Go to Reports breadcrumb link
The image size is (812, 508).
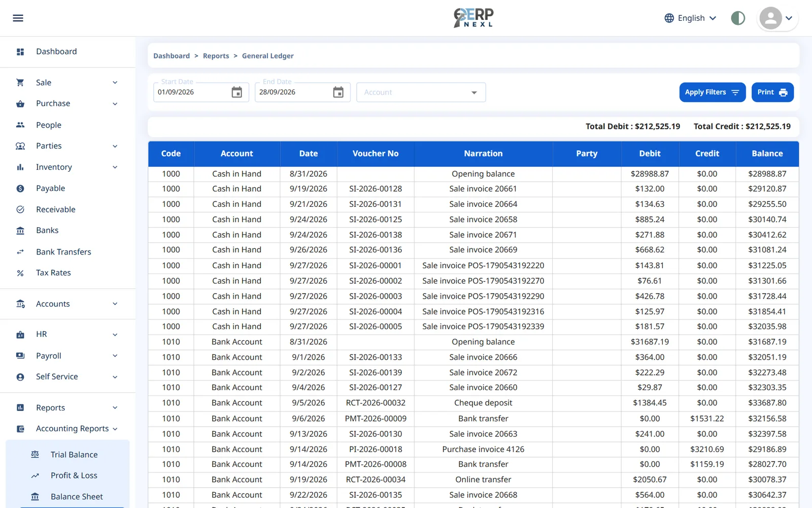click(216, 56)
